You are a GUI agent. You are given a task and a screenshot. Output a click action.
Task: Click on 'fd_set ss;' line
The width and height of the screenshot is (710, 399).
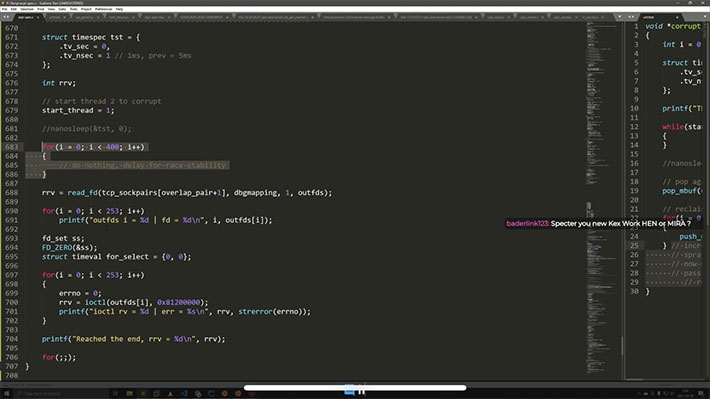[63, 238]
